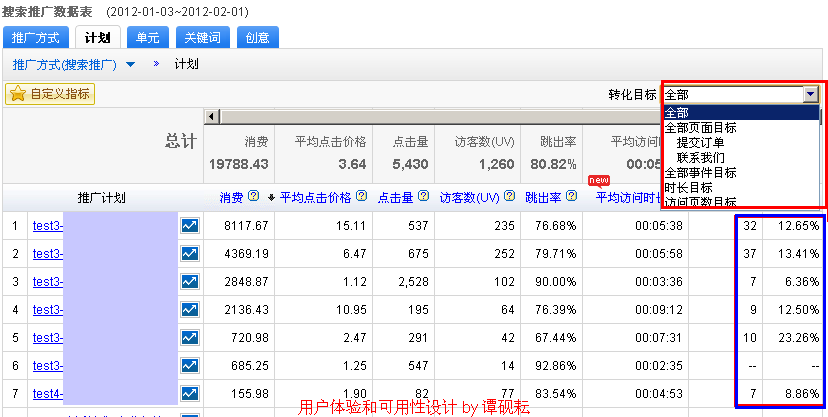Sort by 平均点击价格 column header
Image resolution: width=828 pixels, height=417 pixels.
coord(315,197)
